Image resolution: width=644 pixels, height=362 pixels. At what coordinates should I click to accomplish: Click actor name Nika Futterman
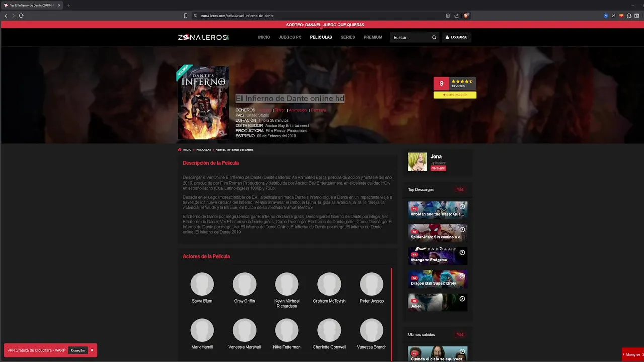(287, 347)
